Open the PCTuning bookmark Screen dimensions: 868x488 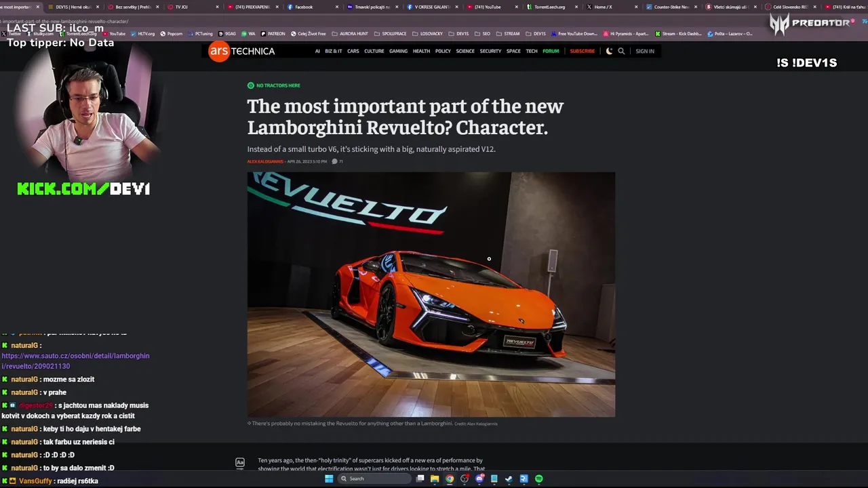coord(201,33)
